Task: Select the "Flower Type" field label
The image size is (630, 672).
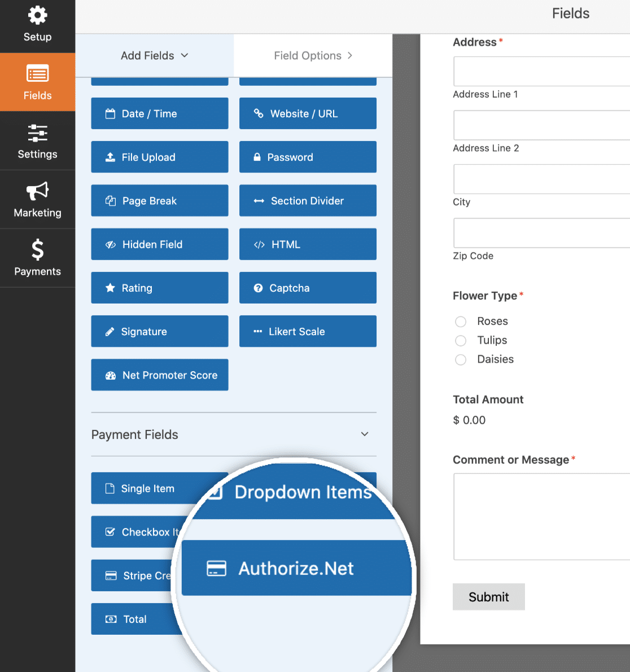Action: (485, 296)
